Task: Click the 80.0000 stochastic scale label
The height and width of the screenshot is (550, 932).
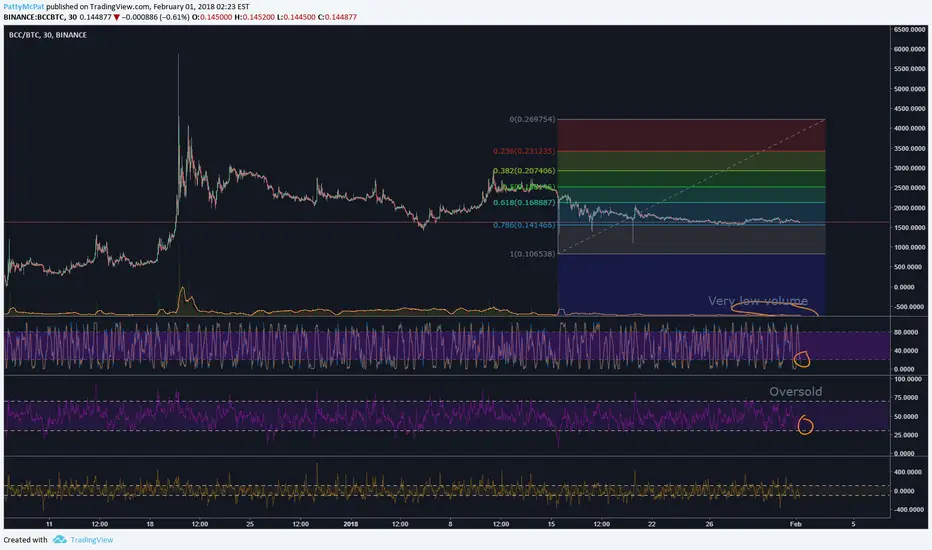Action: click(906, 332)
